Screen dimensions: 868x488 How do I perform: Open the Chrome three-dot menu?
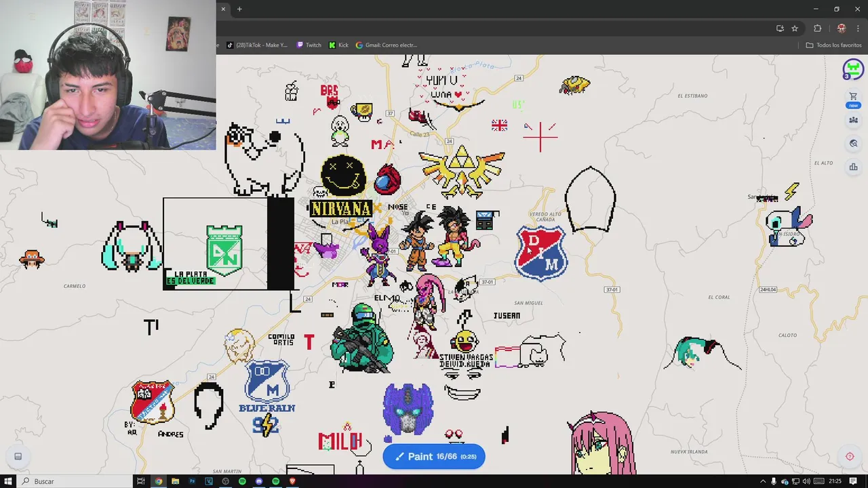tap(858, 28)
